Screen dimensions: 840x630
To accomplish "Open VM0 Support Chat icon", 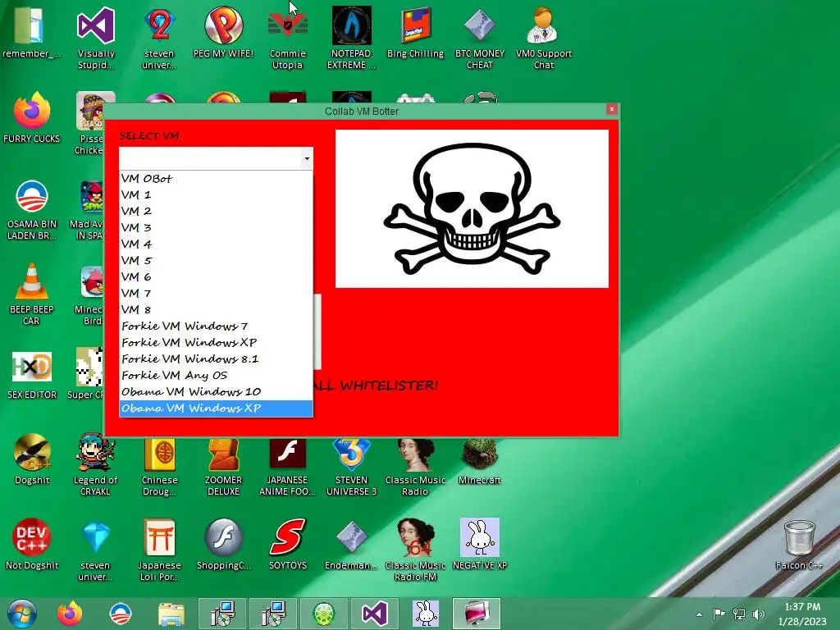I will pyautogui.click(x=543, y=38).
